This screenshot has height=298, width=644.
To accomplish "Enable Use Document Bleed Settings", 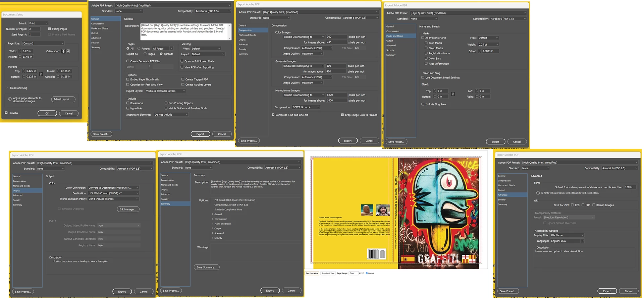I will tap(423, 77).
